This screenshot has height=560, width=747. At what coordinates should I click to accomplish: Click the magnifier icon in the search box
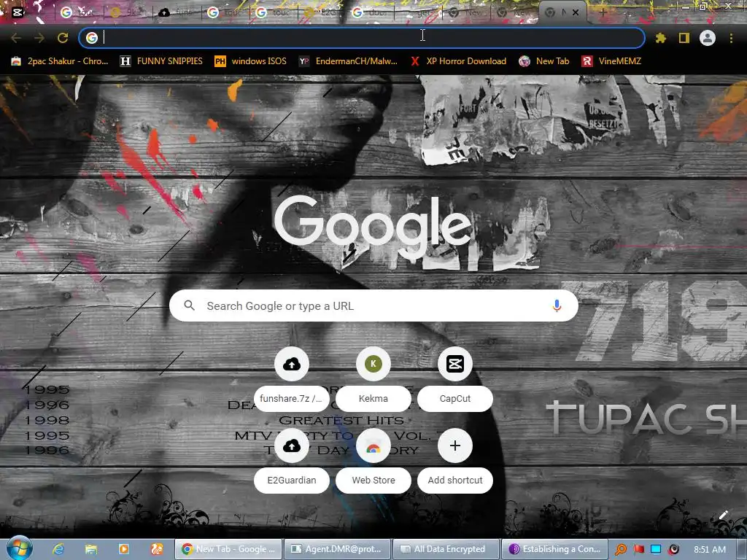tap(189, 306)
